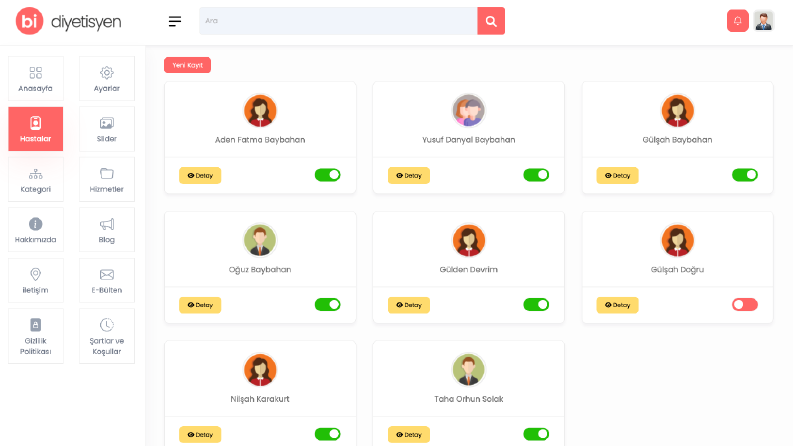Screen dimensions: 793x446
Task: Click Gülşah Doğru's avatar
Action: 678,240
